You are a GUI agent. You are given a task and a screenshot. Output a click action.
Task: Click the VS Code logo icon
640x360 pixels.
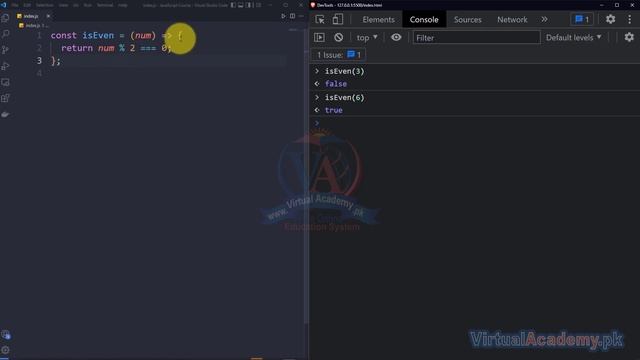point(4,5)
